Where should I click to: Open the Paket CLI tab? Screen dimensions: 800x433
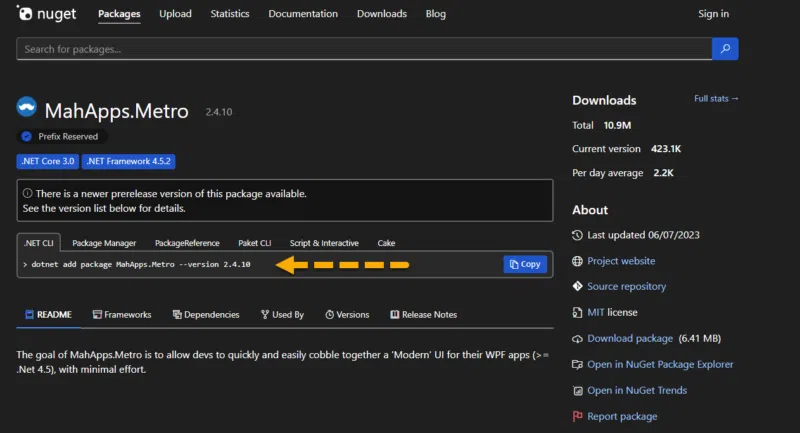pyautogui.click(x=254, y=243)
